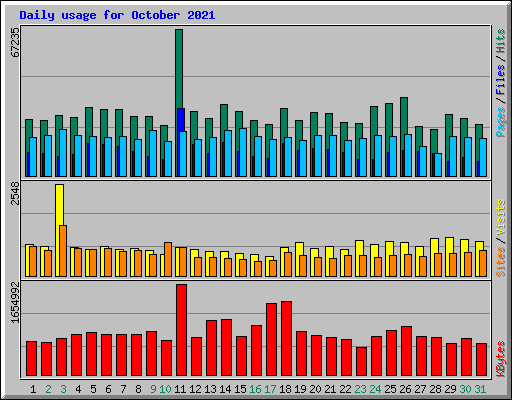The width and height of the screenshot is (512, 400).
Task: Click day label 25 on the x-axis
Action: 390,389
